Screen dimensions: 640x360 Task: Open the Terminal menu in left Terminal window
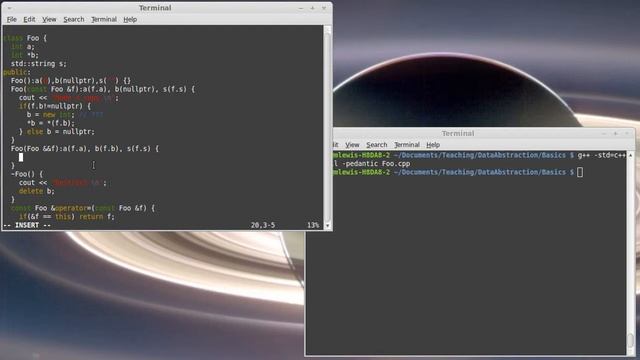click(104, 19)
